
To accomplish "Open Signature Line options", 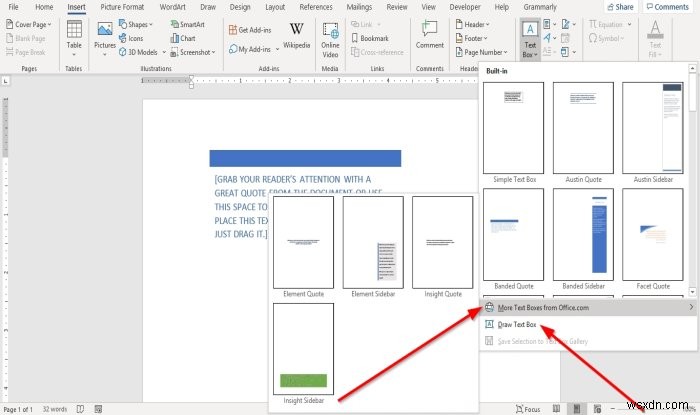I will click(568, 25).
